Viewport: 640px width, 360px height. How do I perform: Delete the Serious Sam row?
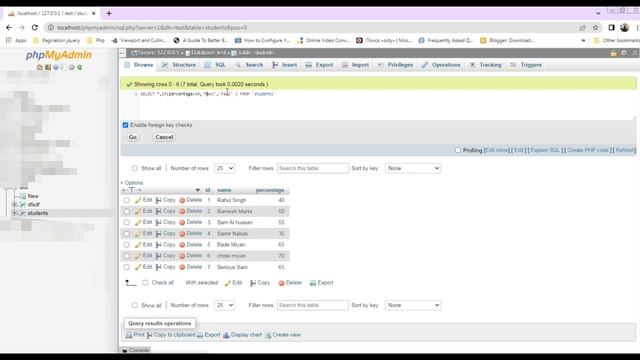click(191, 267)
